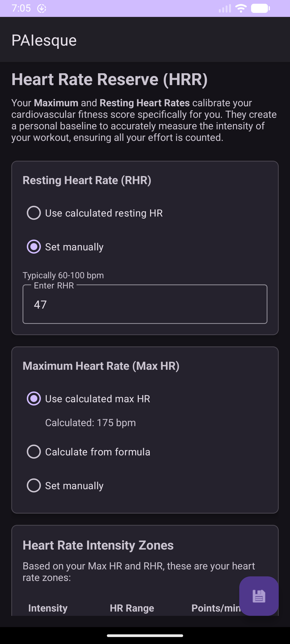Screen dimensions: 290x644
Task: Tap the PAIesque app title
Action: click(x=44, y=41)
